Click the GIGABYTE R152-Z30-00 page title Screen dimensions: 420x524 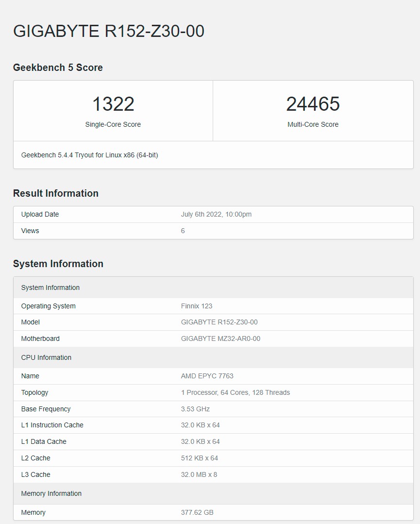tap(109, 31)
